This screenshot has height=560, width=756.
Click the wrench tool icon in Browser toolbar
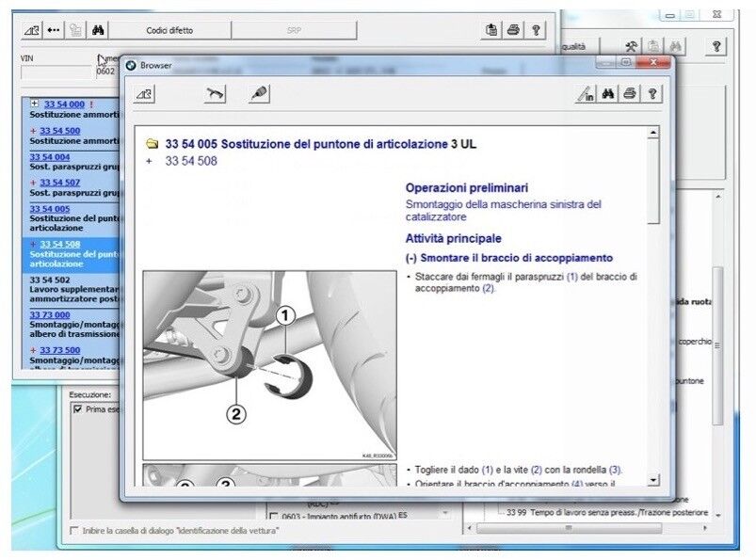click(216, 94)
